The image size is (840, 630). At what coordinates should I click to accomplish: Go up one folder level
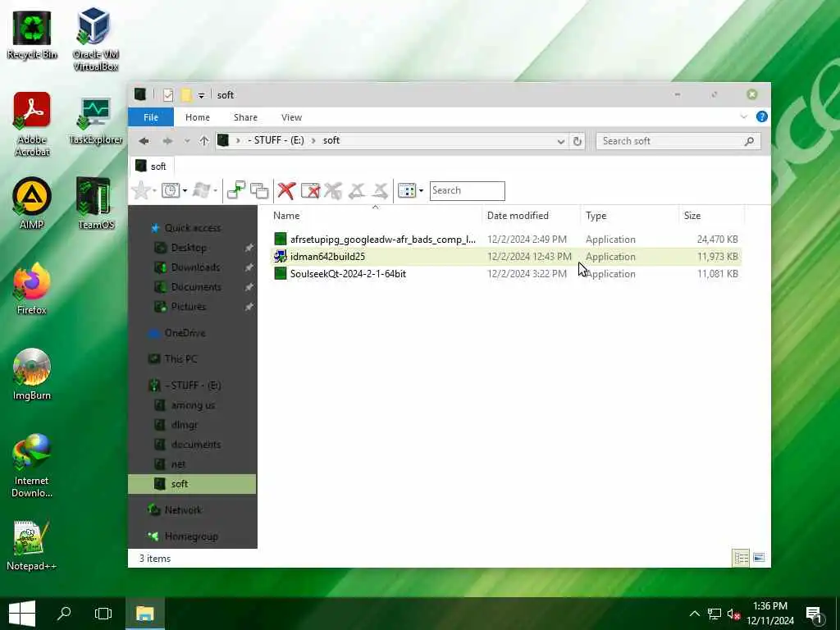[x=203, y=141]
